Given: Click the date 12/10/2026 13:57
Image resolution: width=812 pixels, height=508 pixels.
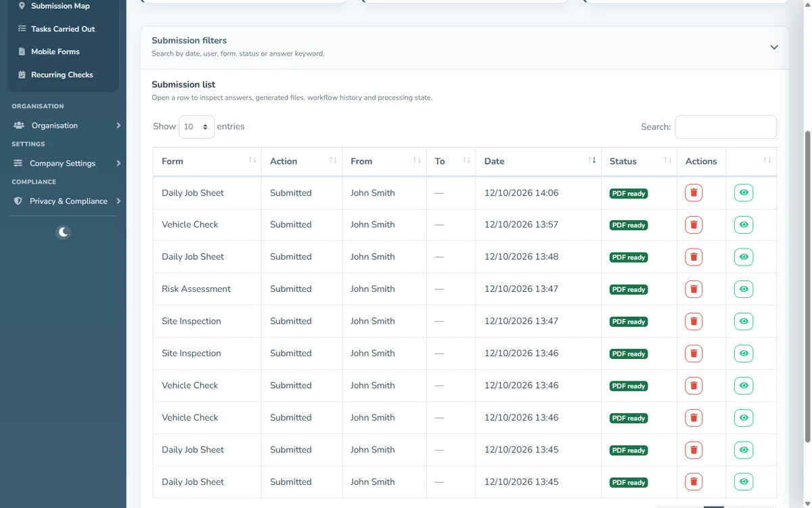Looking at the screenshot, I should [x=522, y=225].
